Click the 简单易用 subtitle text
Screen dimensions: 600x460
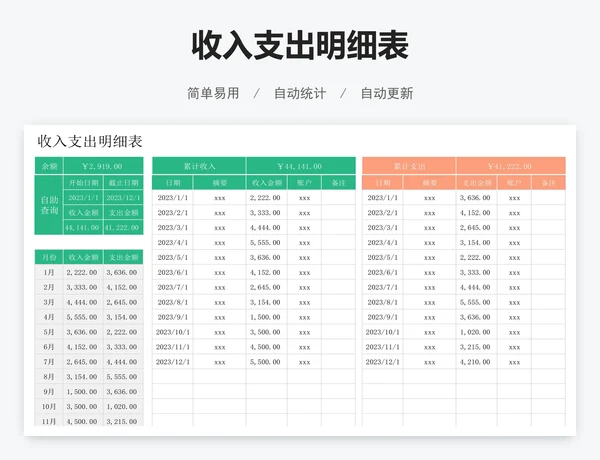pyautogui.click(x=213, y=93)
